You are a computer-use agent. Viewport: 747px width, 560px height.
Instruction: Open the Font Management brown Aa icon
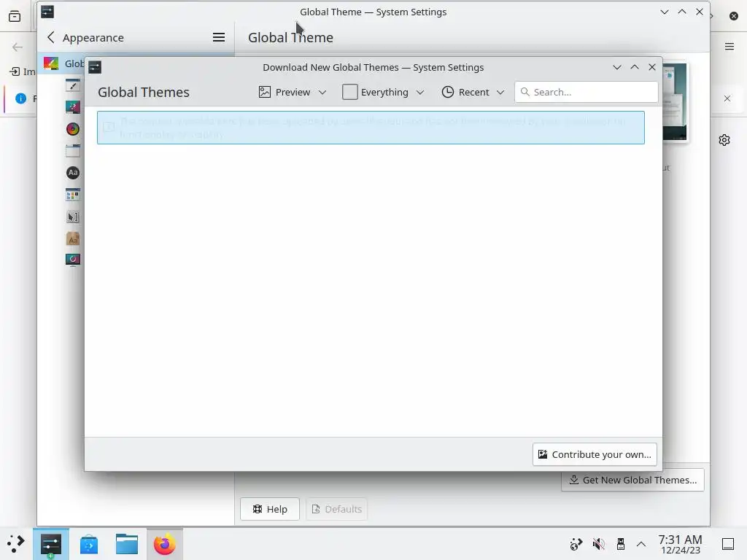pos(73,239)
